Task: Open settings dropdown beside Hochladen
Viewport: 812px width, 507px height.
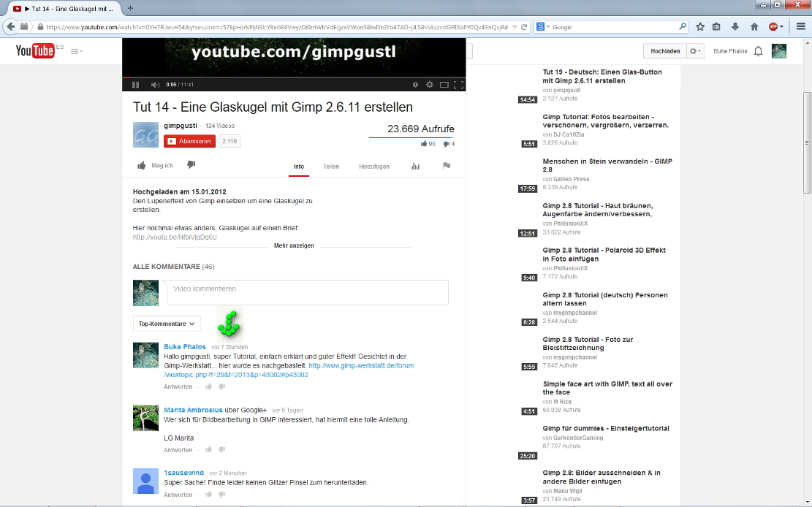Action: tap(695, 51)
